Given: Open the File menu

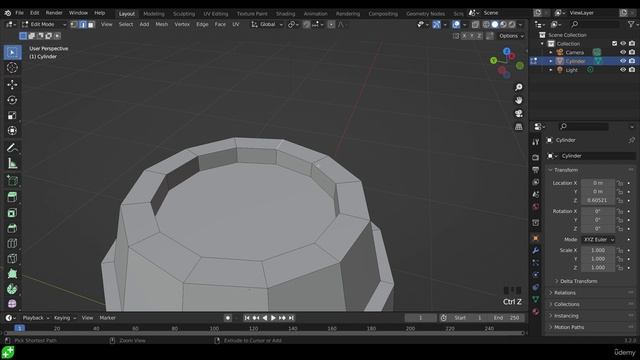Looking at the screenshot, I should pos(19,13).
